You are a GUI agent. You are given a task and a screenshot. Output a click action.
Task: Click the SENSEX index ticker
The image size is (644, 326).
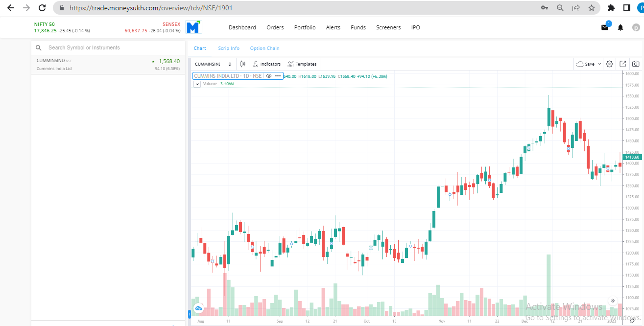click(152, 27)
